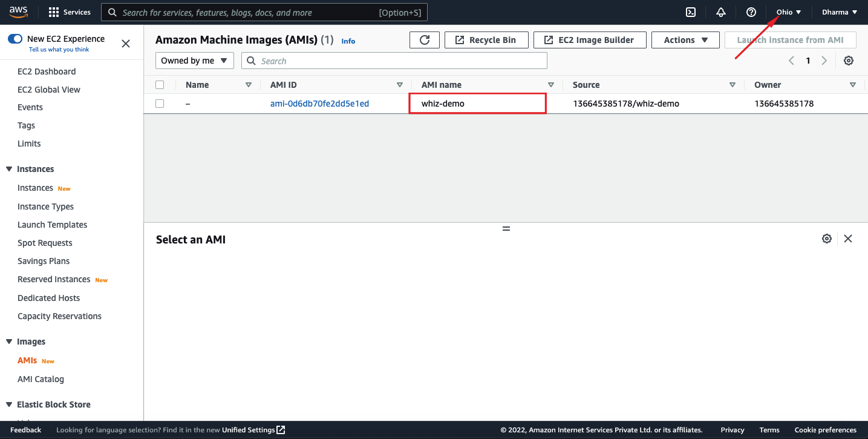The height and width of the screenshot is (439, 868).
Task: Open AMI table preferences gear
Action: pos(849,61)
